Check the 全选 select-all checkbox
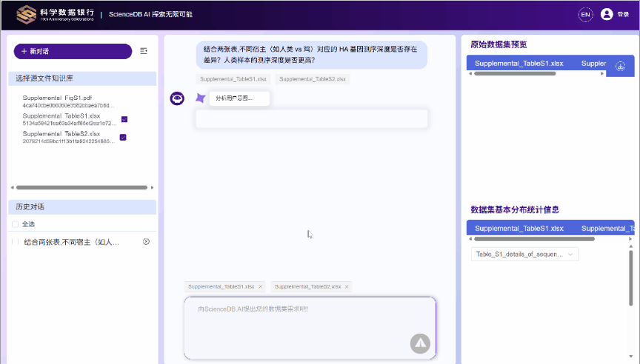 [16, 224]
